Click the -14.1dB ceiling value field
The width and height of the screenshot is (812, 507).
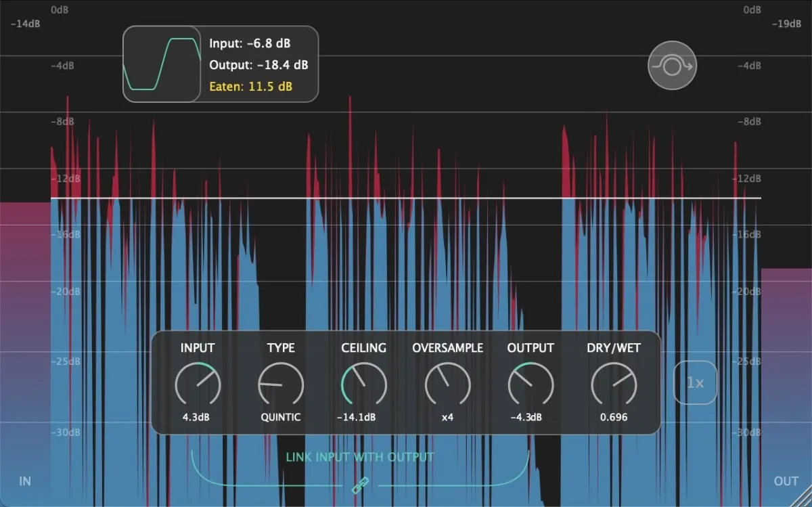tap(363, 418)
